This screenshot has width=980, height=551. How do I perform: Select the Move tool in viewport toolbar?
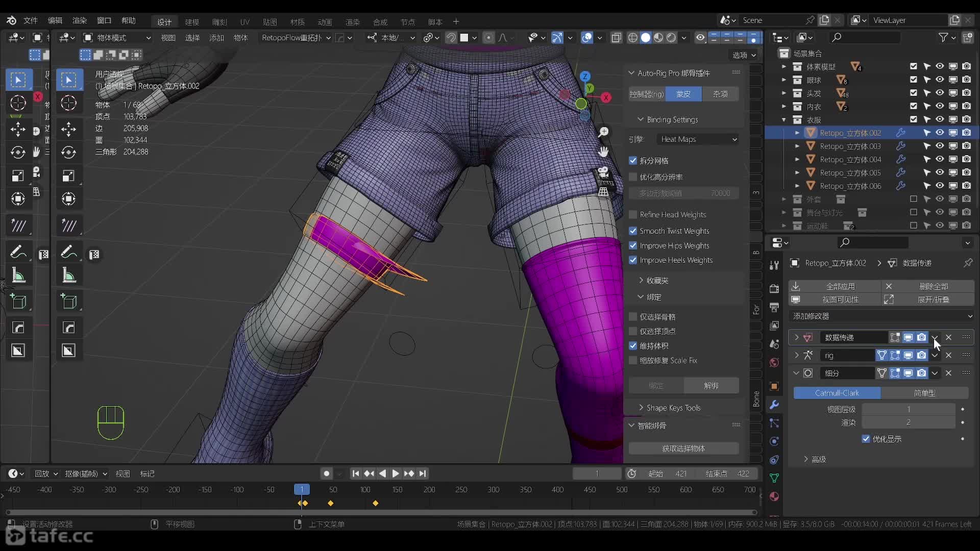coord(68,129)
